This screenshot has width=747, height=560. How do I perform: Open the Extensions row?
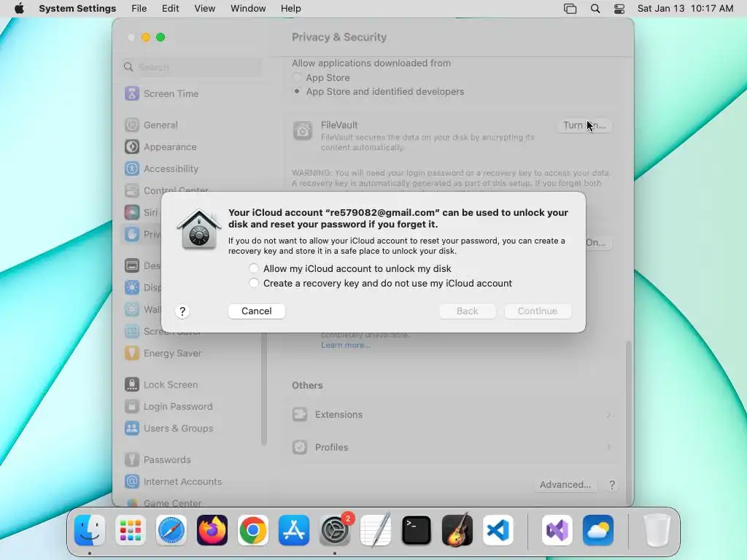(451, 415)
